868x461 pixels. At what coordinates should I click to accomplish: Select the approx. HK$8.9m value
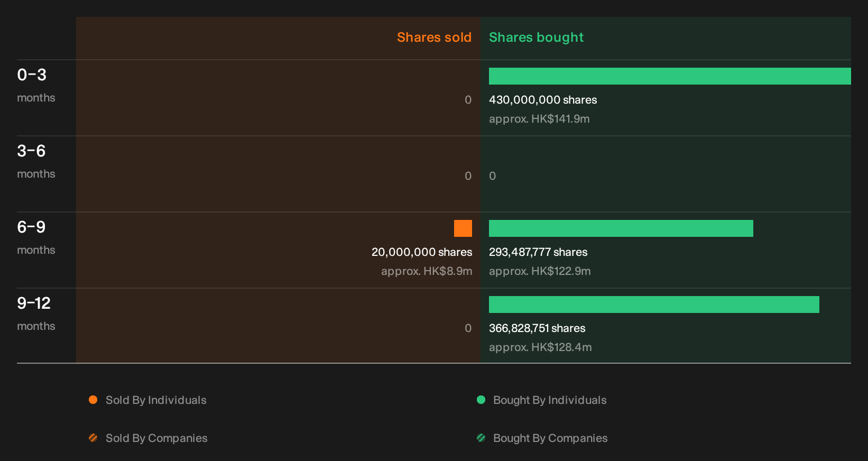click(427, 271)
